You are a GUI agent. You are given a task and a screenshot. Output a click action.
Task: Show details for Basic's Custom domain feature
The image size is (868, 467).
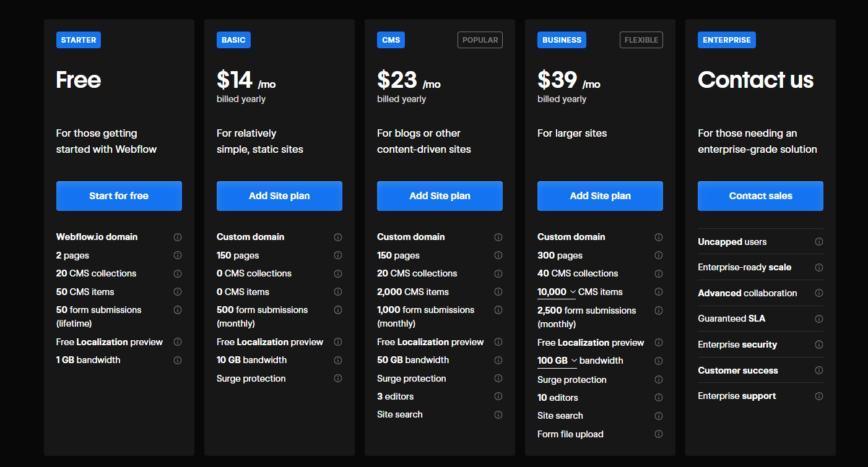pos(338,237)
